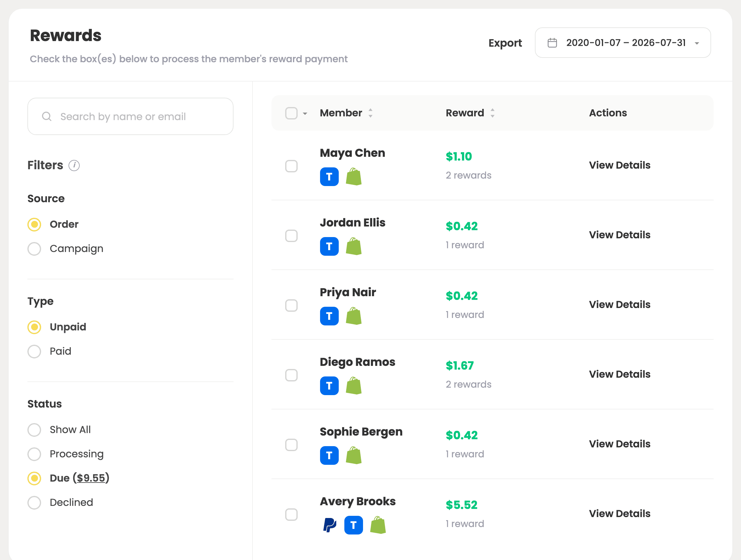View Details for Sophie Bergen

[619, 444]
